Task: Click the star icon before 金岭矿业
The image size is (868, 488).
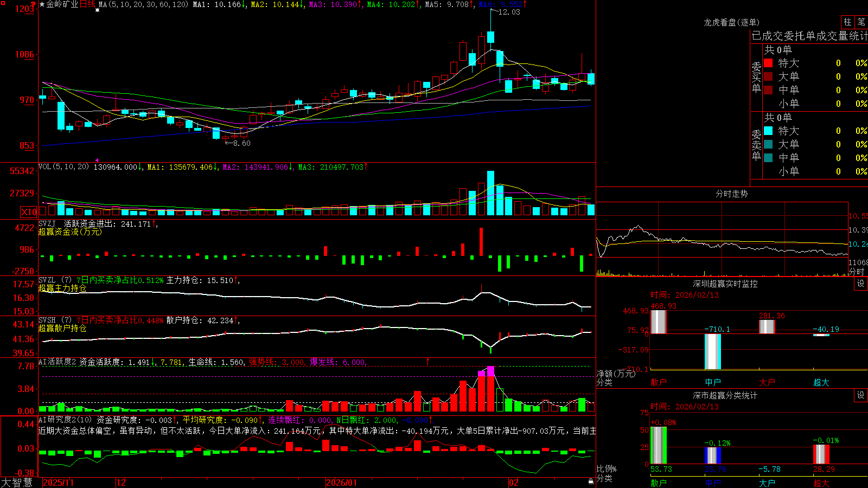Action: pyautogui.click(x=42, y=4)
